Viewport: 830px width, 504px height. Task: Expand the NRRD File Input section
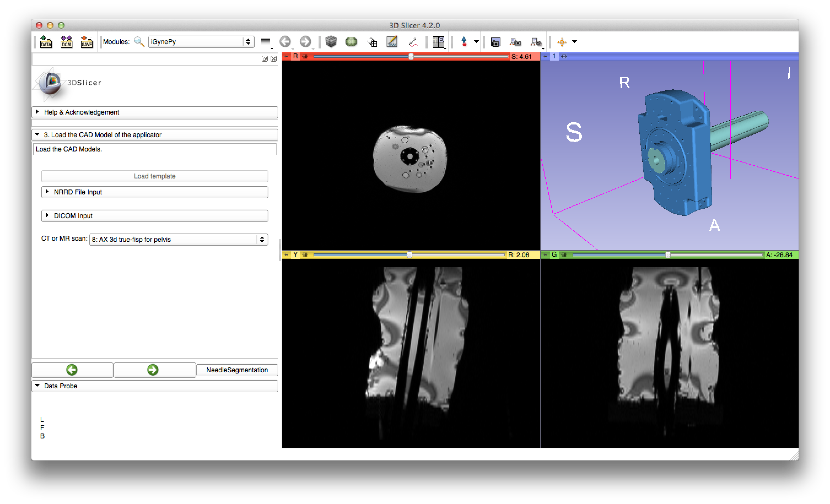coord(155,192)
